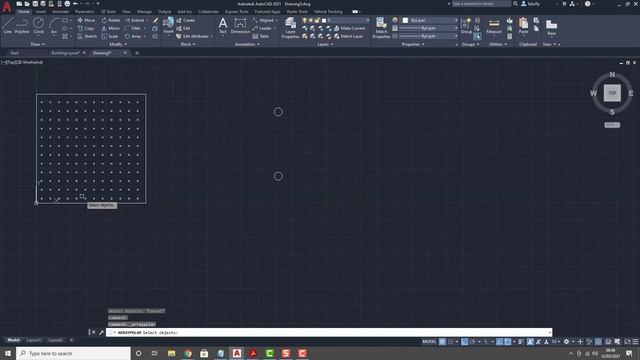640x360 pixels.
Task: Click the Aligned dimension button
Action: coord(263,20)
